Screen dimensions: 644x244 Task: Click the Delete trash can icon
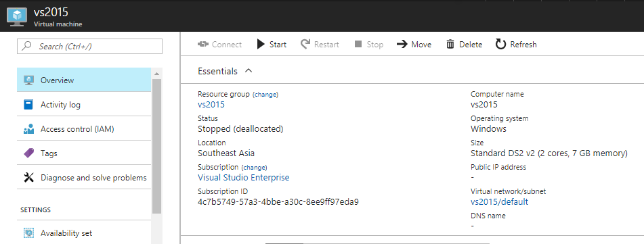click(x=450, y=44)
